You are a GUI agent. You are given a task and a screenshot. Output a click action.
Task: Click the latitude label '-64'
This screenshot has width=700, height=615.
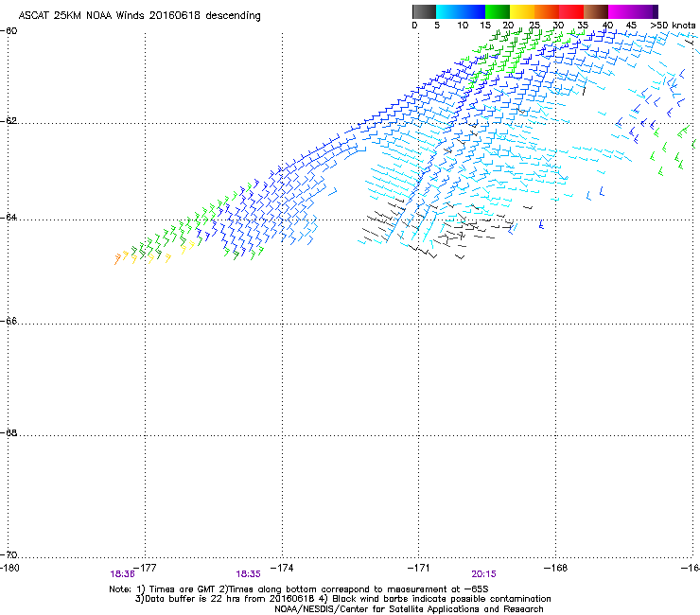(9, 218)
